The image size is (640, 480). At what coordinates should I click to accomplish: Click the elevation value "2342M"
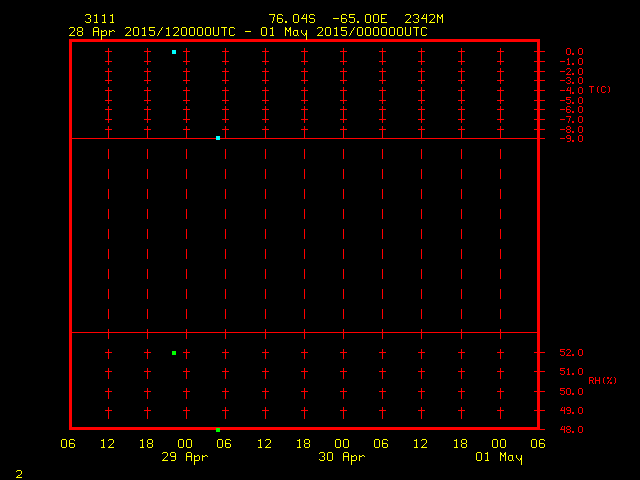pos(424,19)
